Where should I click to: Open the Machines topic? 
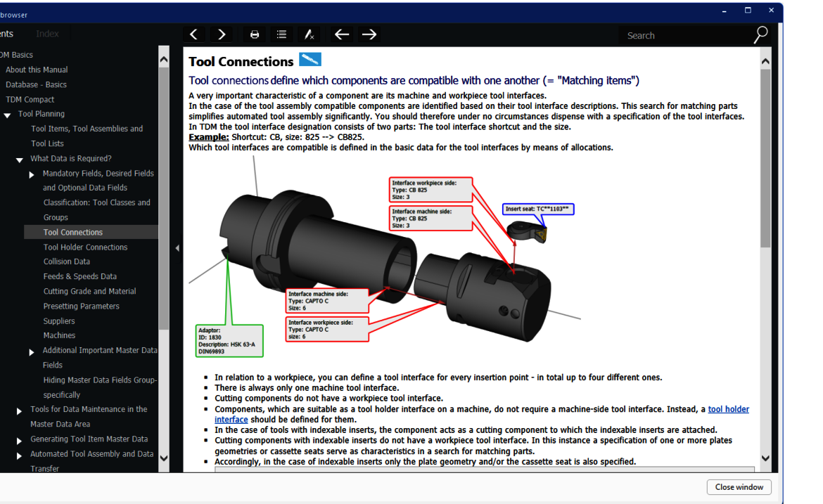pos(59,336)
